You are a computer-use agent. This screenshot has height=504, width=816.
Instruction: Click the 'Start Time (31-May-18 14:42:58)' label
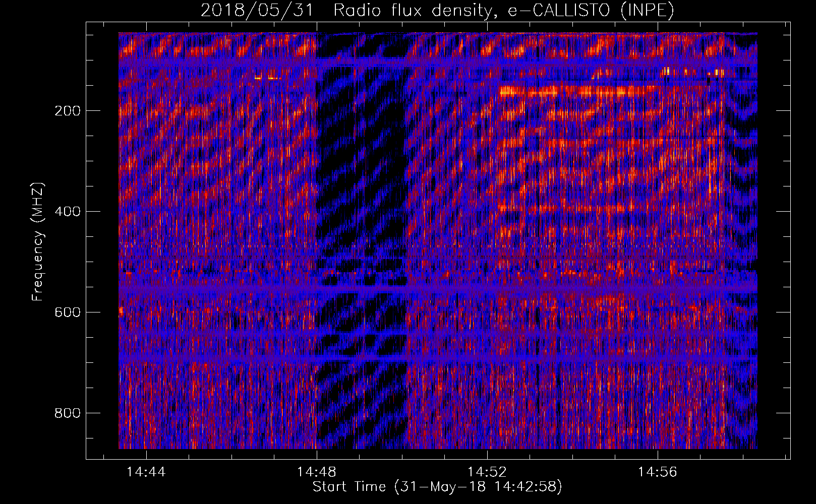(x=437, y=487)
